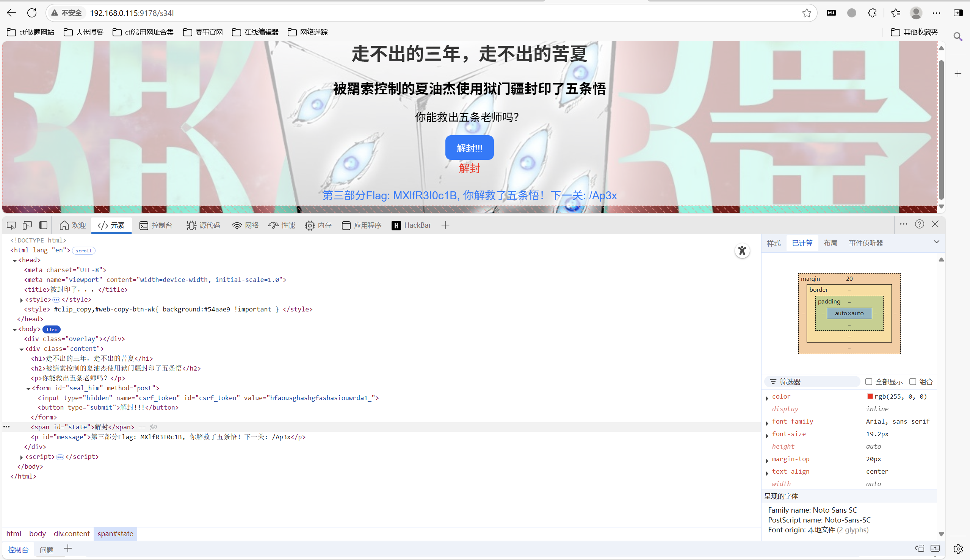Open the browser extensions puzzle icon
The width and height of the screenshot is (970, 560).
coord(872,13)
